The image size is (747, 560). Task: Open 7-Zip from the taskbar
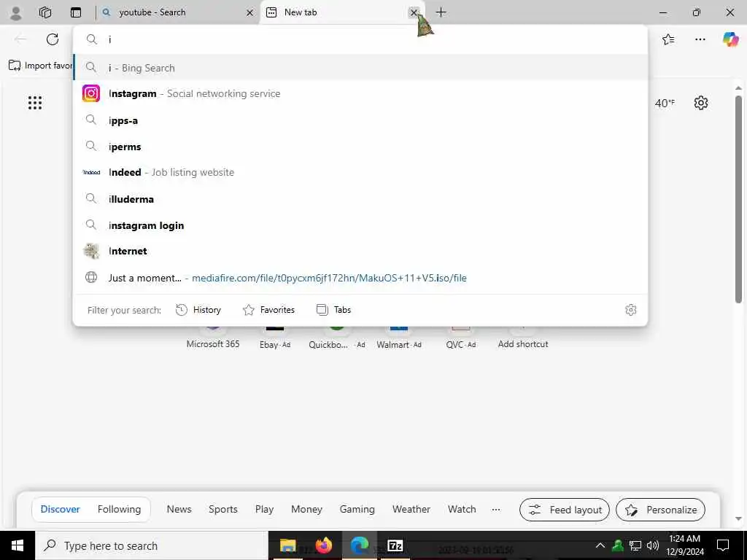395,545
